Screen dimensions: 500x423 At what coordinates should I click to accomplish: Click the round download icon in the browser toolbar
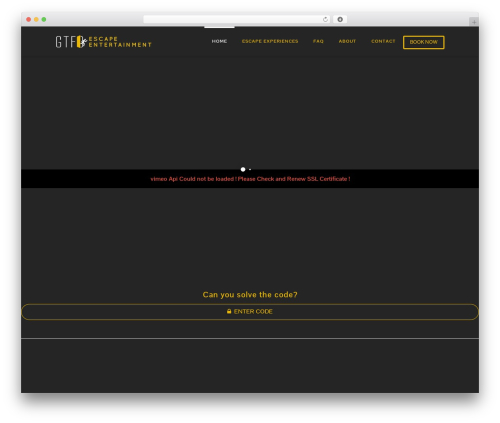pyautogui.click(x=340, y=20)
